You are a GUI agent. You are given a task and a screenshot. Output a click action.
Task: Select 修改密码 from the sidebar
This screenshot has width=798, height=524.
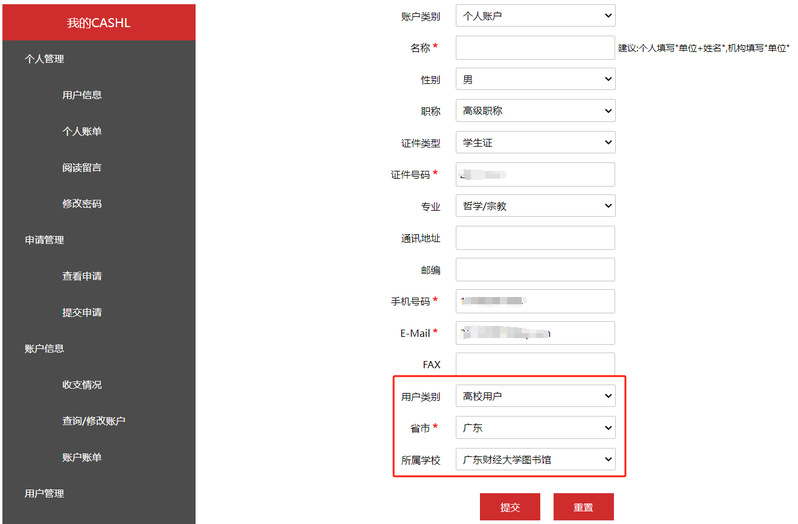[x=82, y=204]
